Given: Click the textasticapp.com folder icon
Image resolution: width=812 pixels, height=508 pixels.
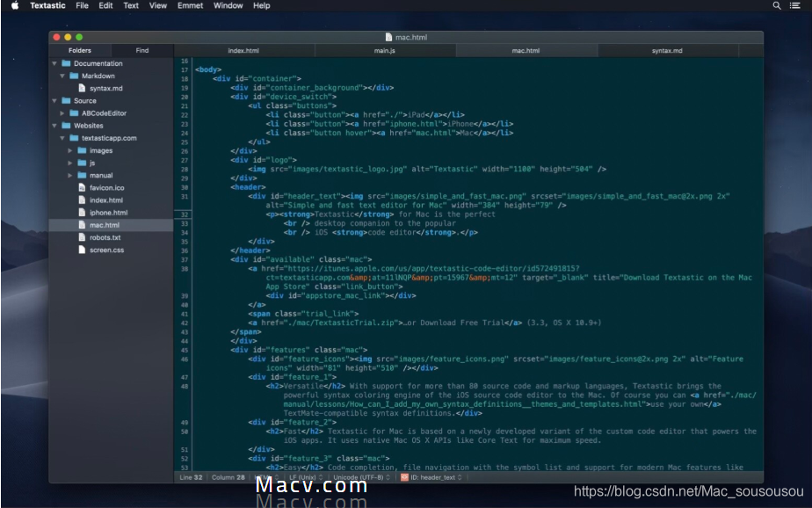Looking at the screenshot, I should pyautogui.click(x=74, y=138).
